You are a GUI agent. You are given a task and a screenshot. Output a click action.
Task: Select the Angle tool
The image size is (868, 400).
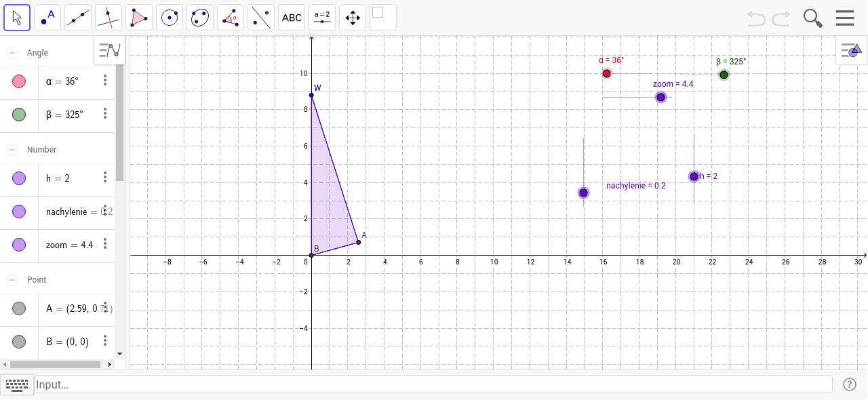(x=231, y=18)
